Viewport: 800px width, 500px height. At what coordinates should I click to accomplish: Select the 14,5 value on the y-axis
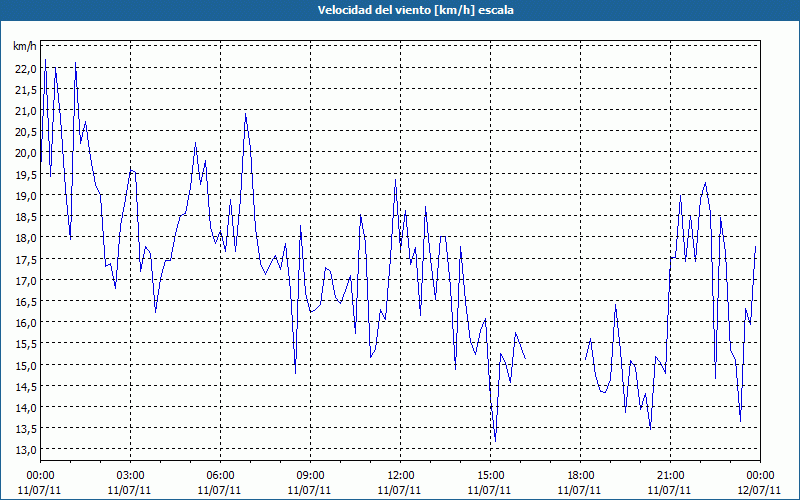click(26, 386)
